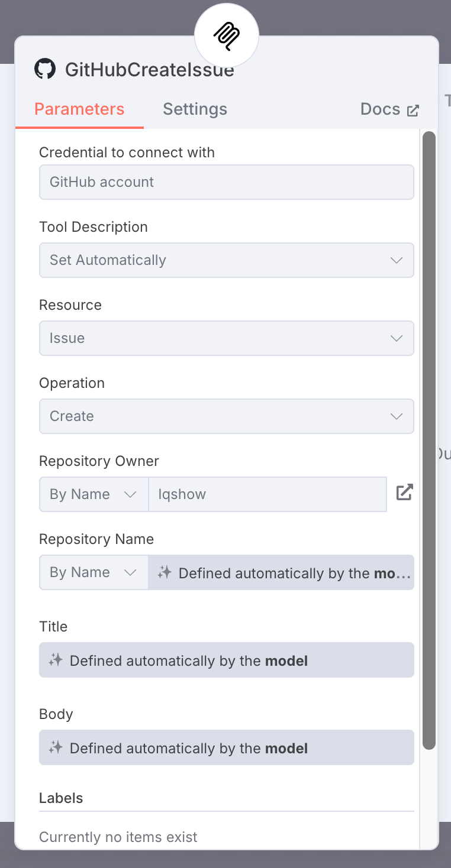Select the Parameters tab
The height and width of the screenshot is (868, 451).
click(79, 109)
